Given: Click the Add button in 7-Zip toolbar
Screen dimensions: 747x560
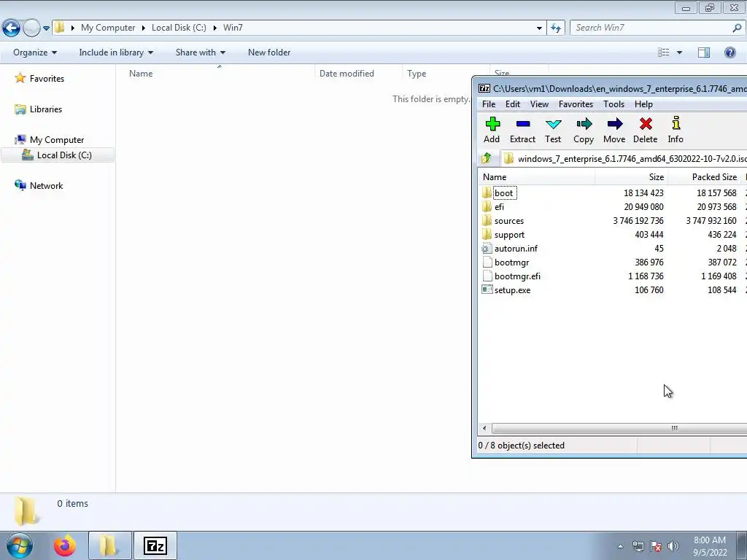Looking at the screenshot, I should point(492,130).
